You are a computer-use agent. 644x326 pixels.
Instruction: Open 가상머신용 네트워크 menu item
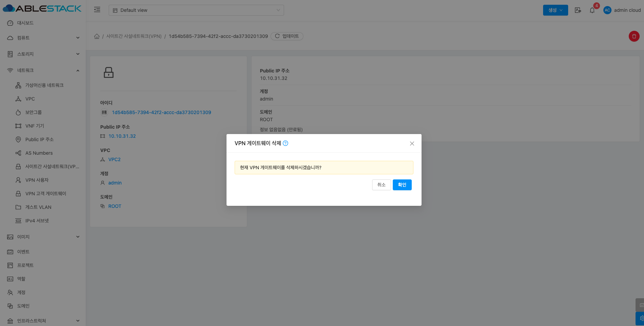point(43,85)
